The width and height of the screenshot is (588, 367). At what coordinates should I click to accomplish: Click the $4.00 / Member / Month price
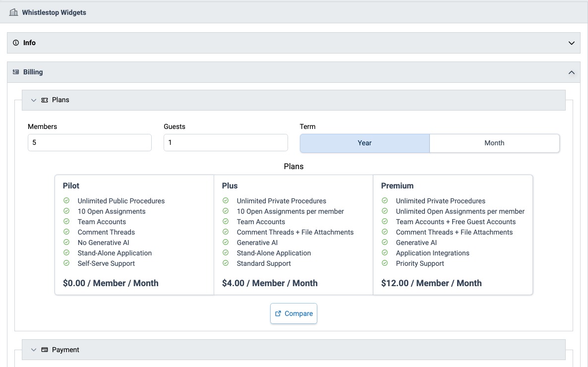click(x=270, y=283)
